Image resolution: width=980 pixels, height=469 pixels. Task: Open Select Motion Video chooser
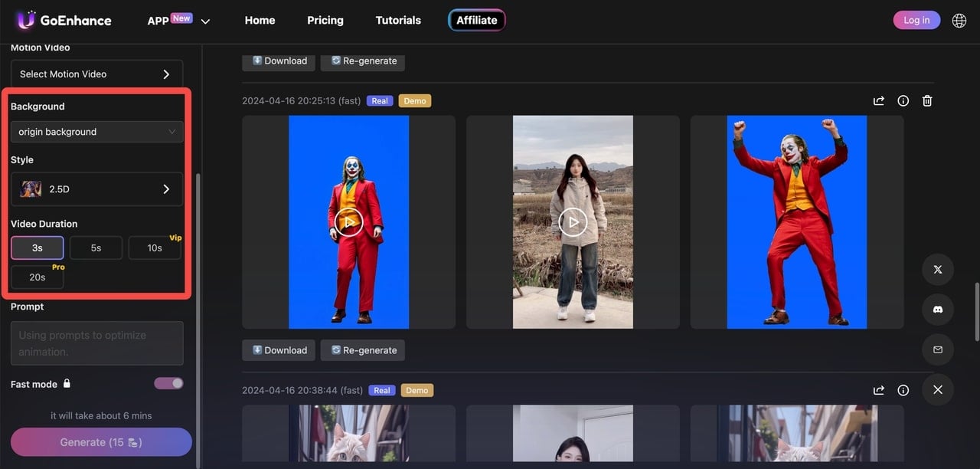[97, 74]
